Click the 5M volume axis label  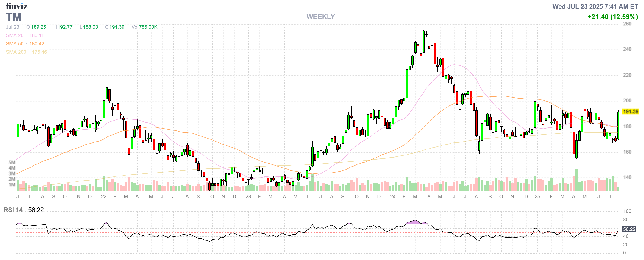[x=12, y=162]
